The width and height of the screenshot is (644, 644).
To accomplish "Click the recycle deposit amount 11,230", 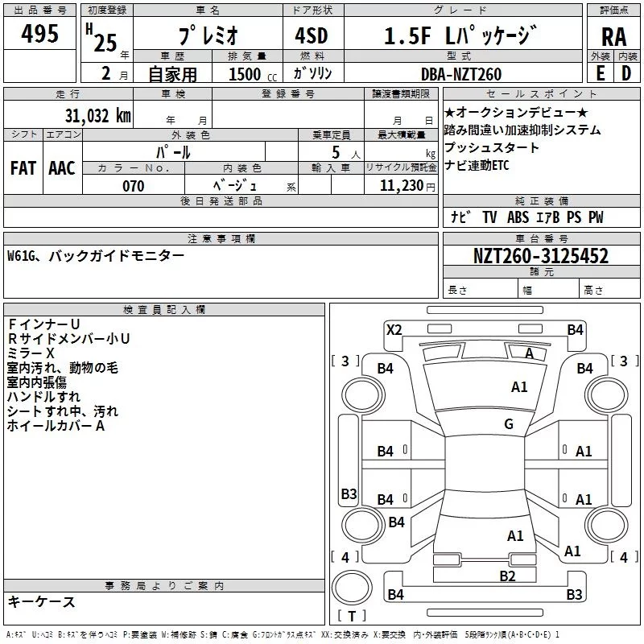I will coord(395,186).
